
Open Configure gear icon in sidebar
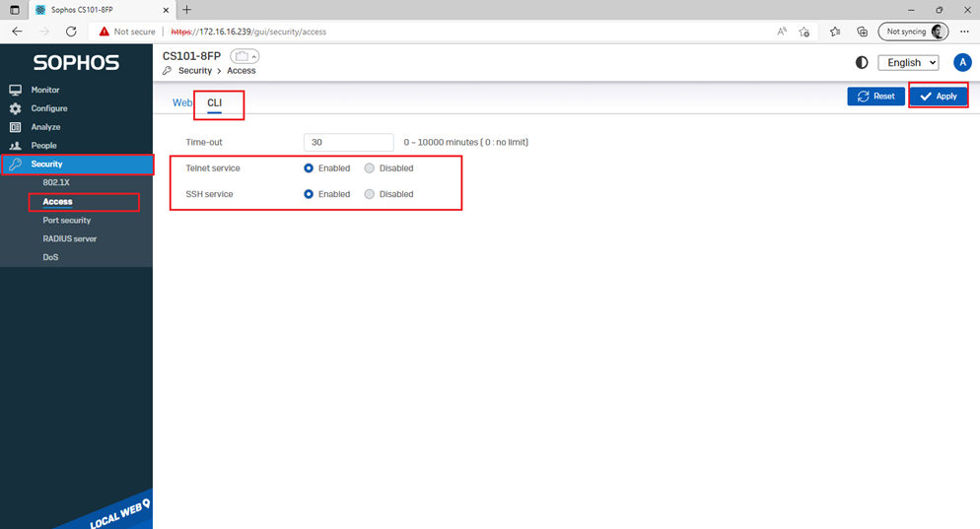tap(15, 108)
